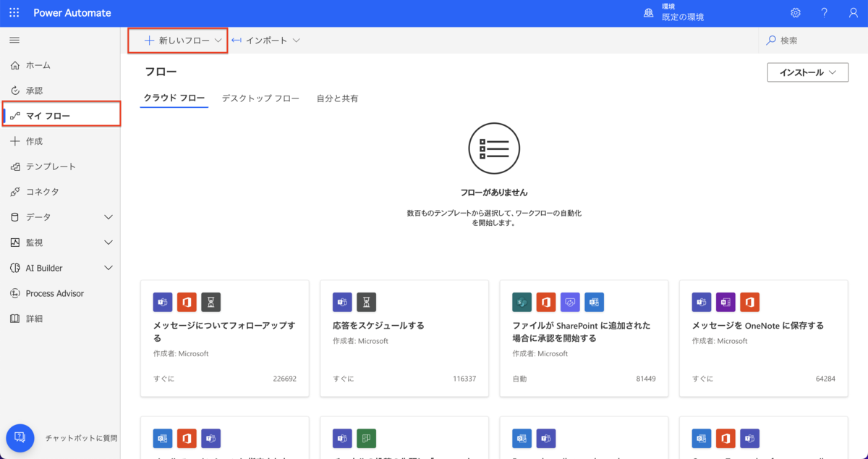Click the AI Builder icon
868x459 pixels.
click(15, 268)
